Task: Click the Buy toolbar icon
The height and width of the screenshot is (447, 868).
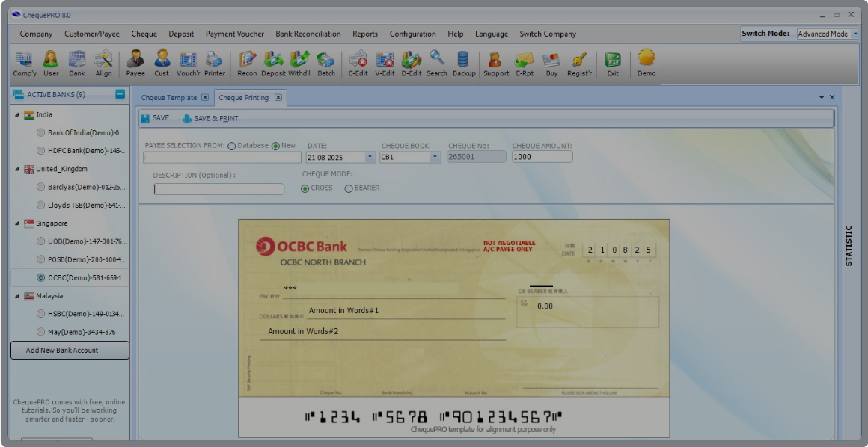Action: (x=551, y=63)
